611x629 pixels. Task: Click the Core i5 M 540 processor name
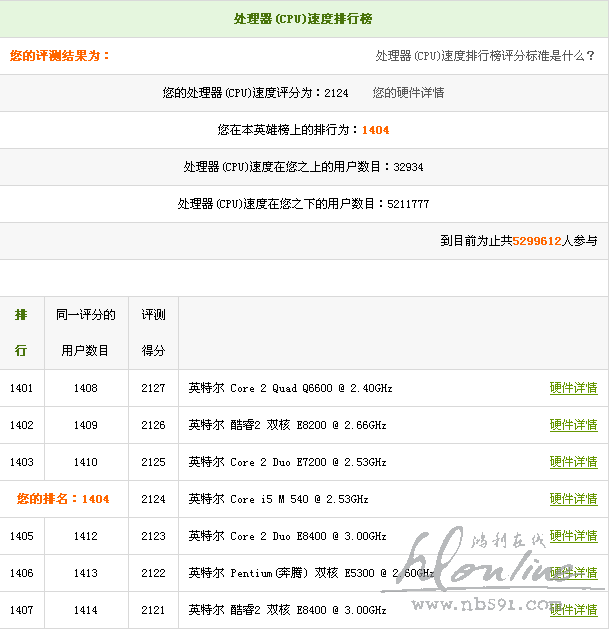coord(278,499)
